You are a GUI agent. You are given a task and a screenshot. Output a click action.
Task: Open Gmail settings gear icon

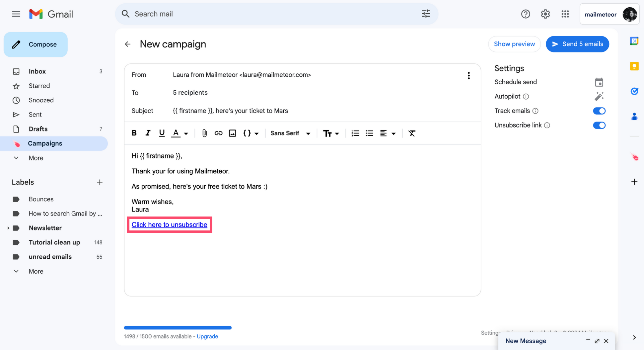tap(545, 14)
